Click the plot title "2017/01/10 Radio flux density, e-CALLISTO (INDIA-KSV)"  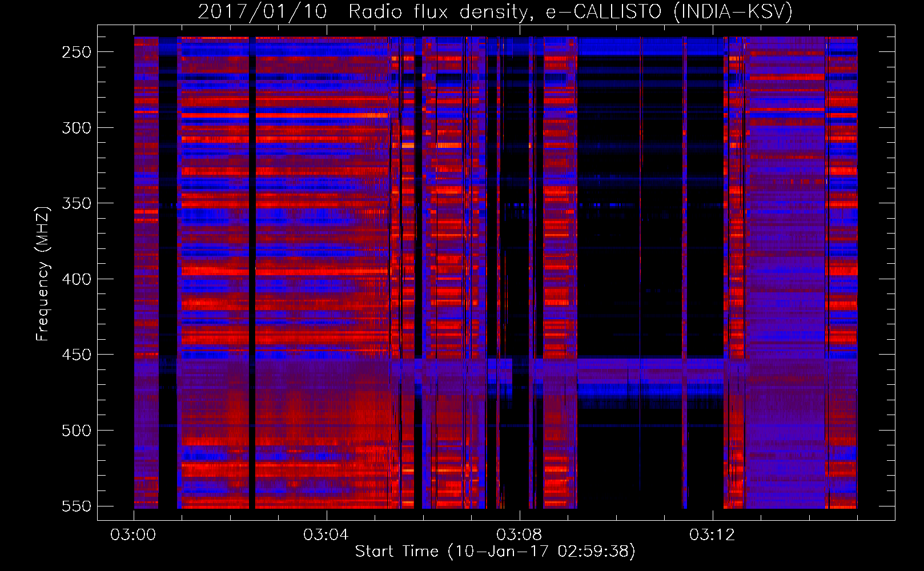(495, 11)
